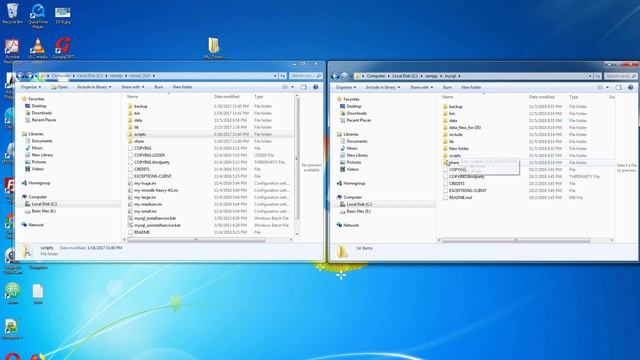Open the Share with dropdown in right window

(421, 87)
